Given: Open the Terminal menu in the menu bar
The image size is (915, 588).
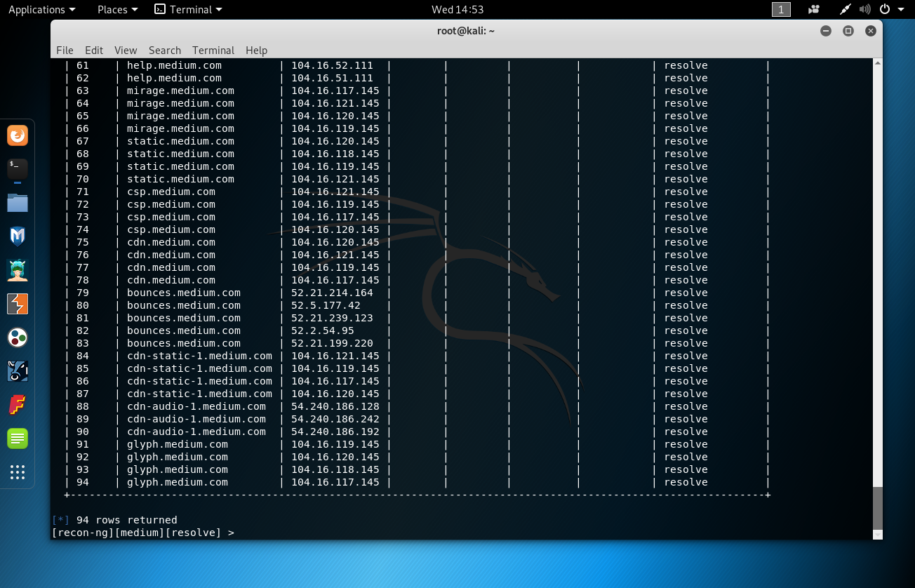Looking at the screenshot, I should click(213, 51).
